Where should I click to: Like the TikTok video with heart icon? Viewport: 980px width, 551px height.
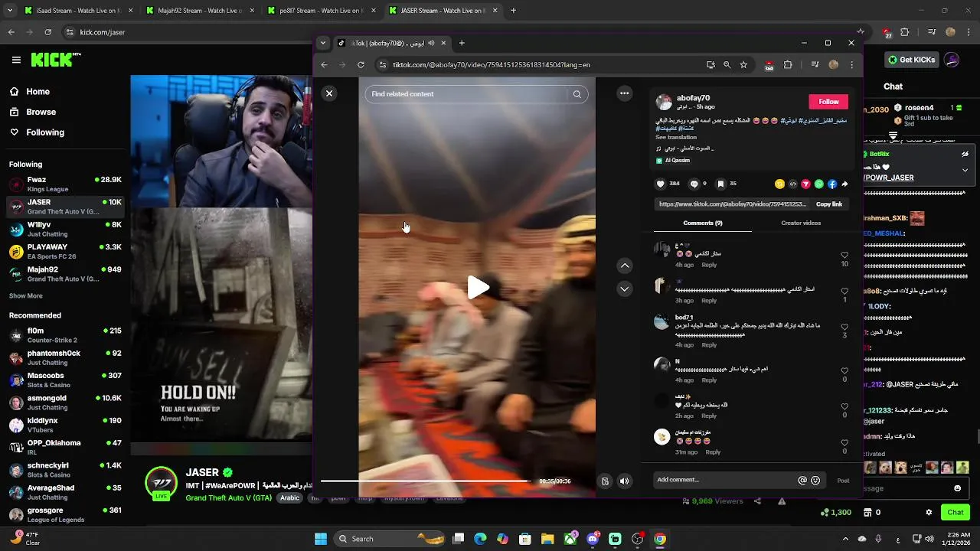point(661,184)
